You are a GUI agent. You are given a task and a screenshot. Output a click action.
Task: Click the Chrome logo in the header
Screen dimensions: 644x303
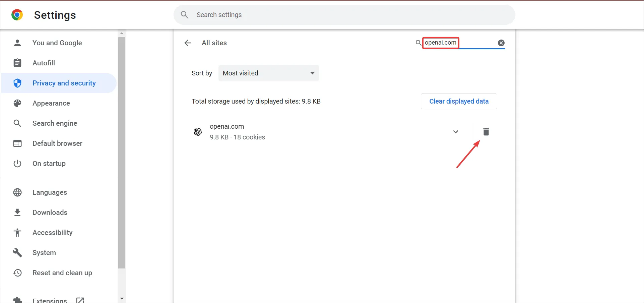click(x=17, y=15)
